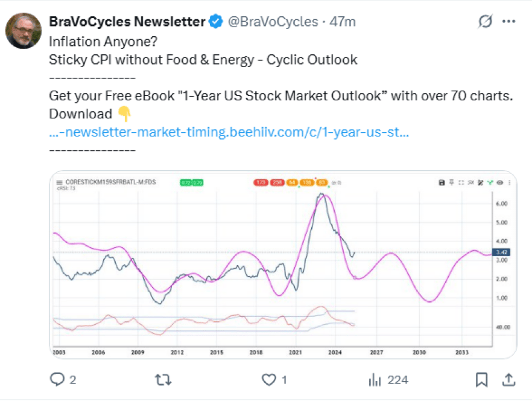Click the chart's fullscreen brackets icon
Viewport: 532px width, 401px height.
coord(461,182)
